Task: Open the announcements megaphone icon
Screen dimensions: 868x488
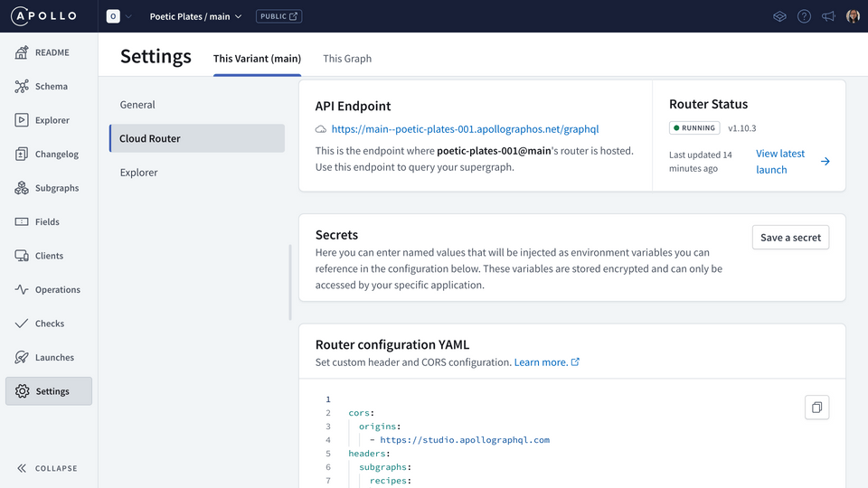Action: tap(828, 16)
